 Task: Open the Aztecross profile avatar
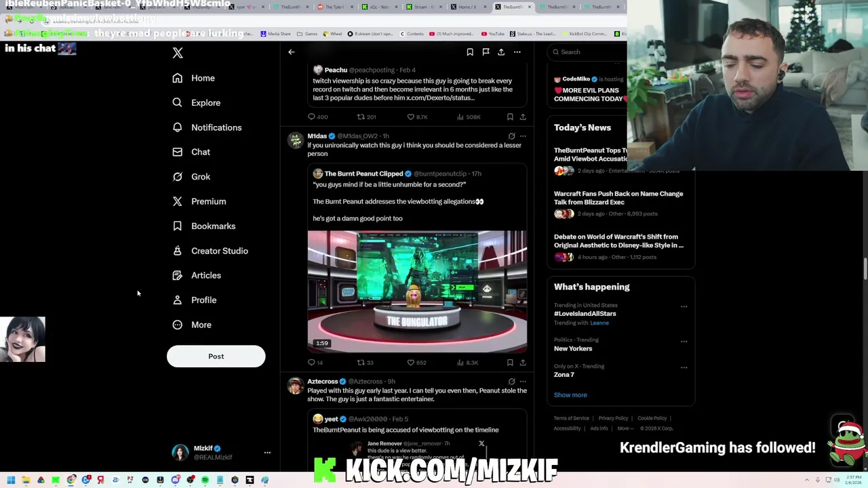tap(295, 386)
